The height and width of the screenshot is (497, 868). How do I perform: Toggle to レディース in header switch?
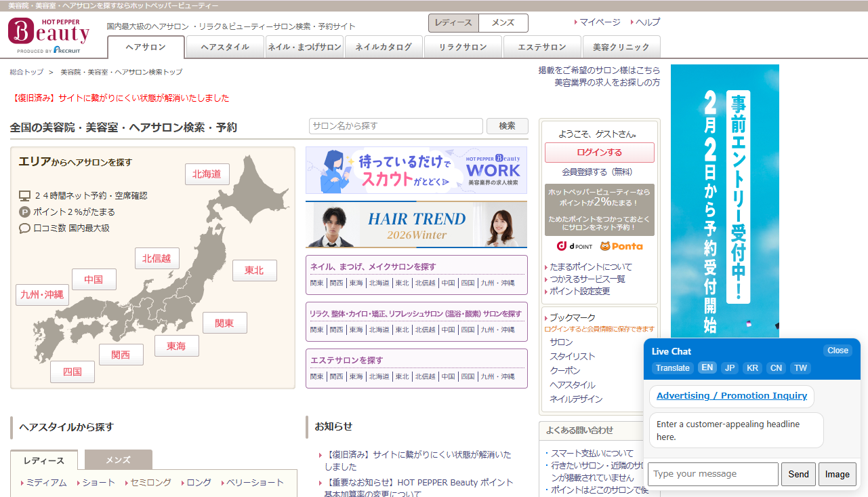tap(453, 23)
